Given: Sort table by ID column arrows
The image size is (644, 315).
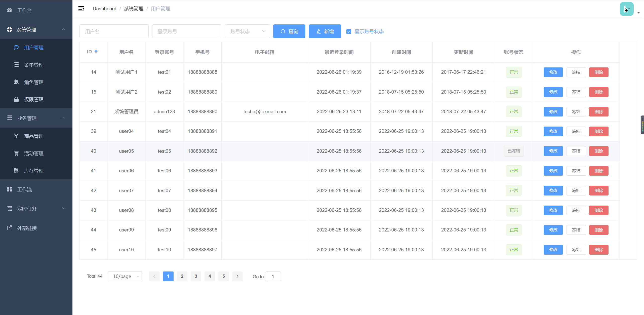Looking at the screenshot, I should (96, 52).
